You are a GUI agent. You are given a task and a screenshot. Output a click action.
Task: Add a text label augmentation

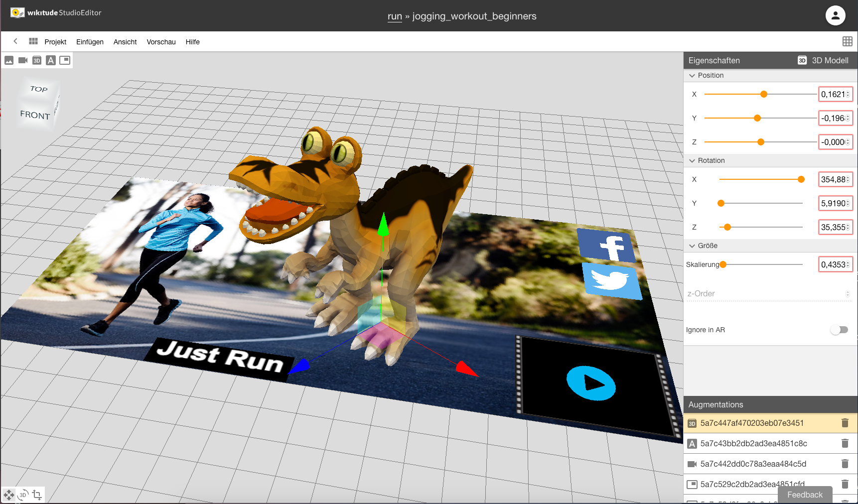[x=50, y=60]
